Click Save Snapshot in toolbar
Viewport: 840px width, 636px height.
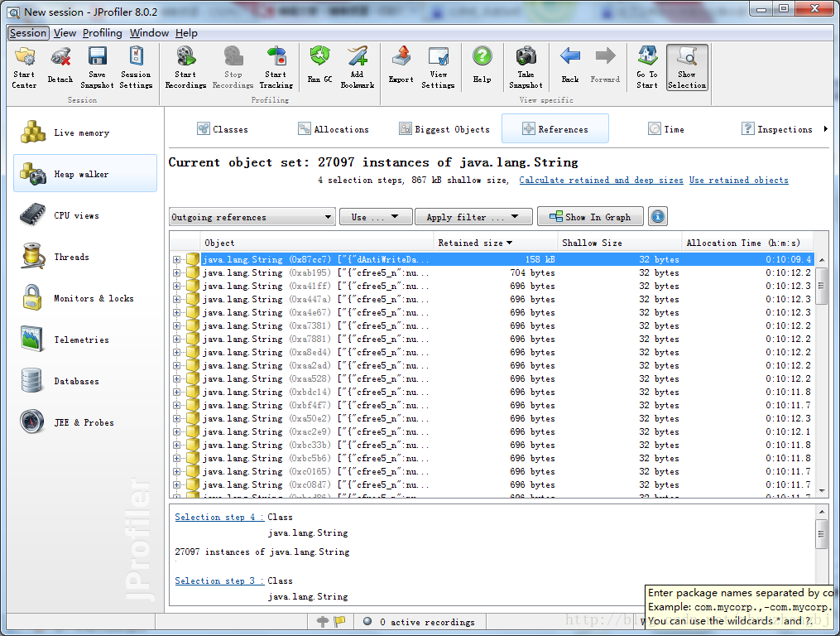[97, 68]
